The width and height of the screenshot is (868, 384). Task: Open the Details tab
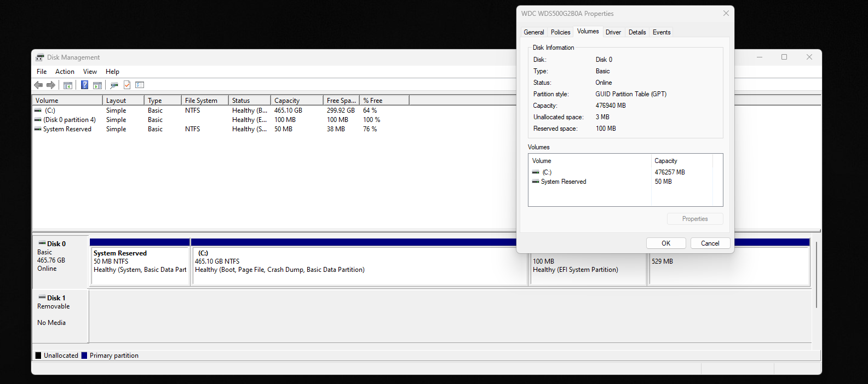(x=637, y=32)
